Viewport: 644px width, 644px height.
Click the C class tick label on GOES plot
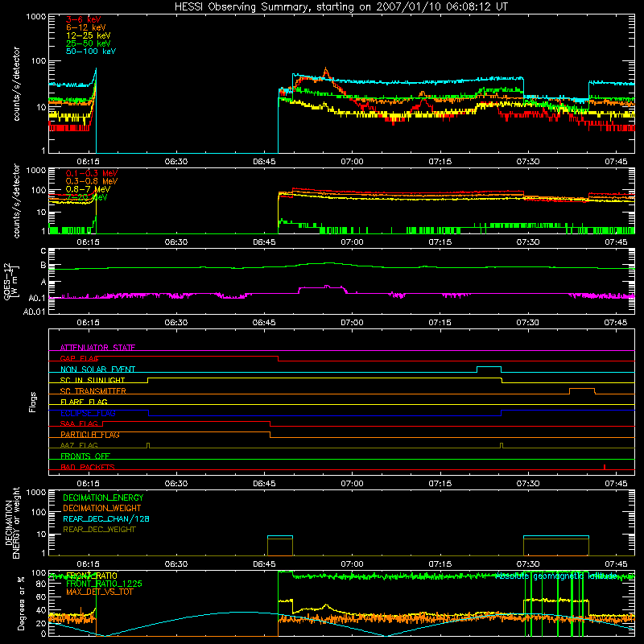pos(43,251)
